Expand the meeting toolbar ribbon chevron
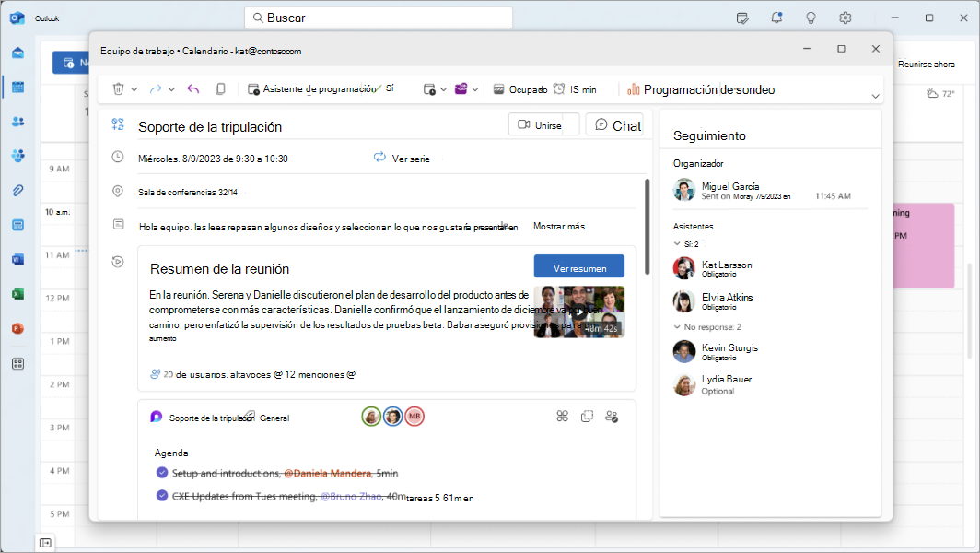The width and height of the screenshot is (980, 553). click(875, 96)
